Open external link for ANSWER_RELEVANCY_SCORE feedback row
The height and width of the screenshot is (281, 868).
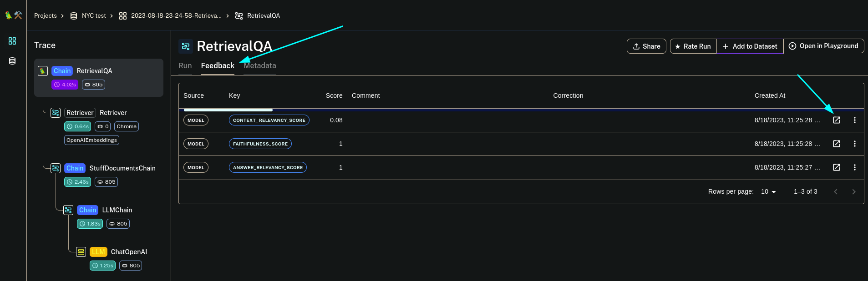click(836, 167)
